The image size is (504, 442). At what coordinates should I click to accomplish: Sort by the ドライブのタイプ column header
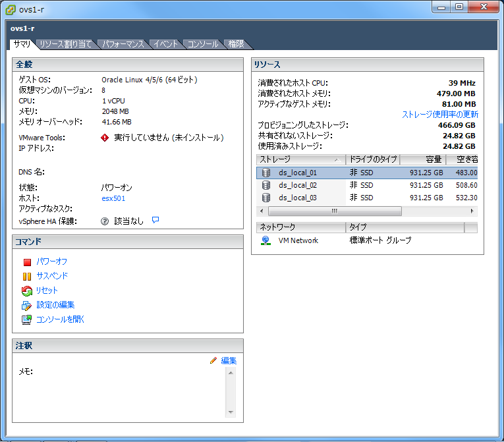(x=373, y=159)
